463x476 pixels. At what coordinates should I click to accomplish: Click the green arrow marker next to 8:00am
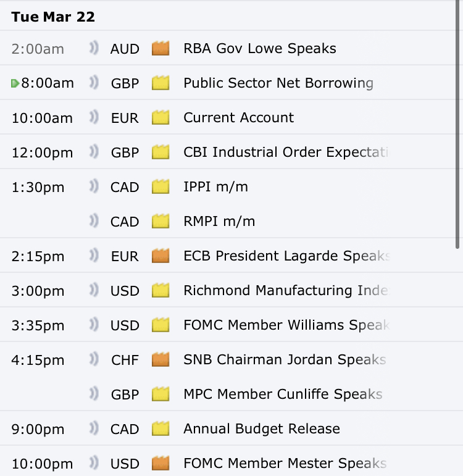coord(15,83)
